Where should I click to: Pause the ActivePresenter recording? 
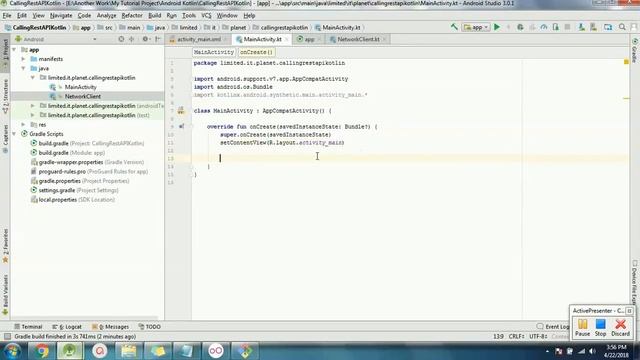(x=582, y=327)
